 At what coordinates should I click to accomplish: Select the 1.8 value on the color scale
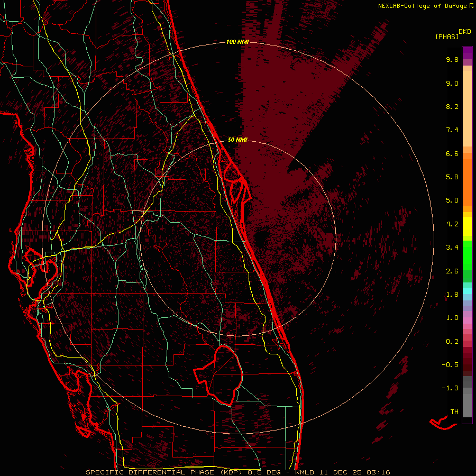(452, 295)
